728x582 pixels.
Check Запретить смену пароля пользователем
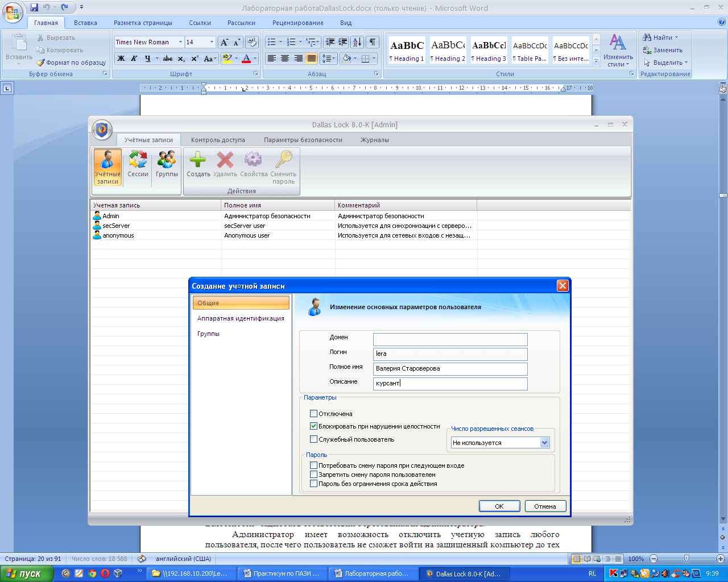tap(313, 475)
